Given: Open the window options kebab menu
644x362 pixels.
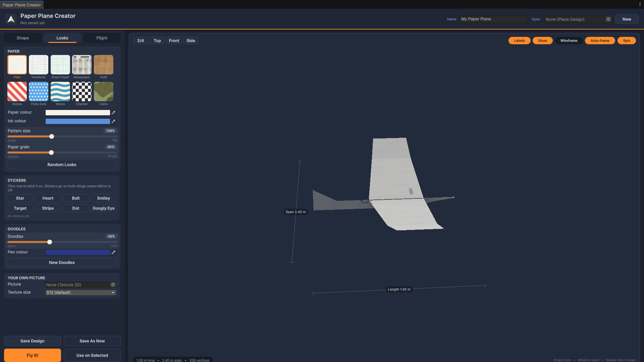Looking at the screenshot, I should (x=639, y=4).
